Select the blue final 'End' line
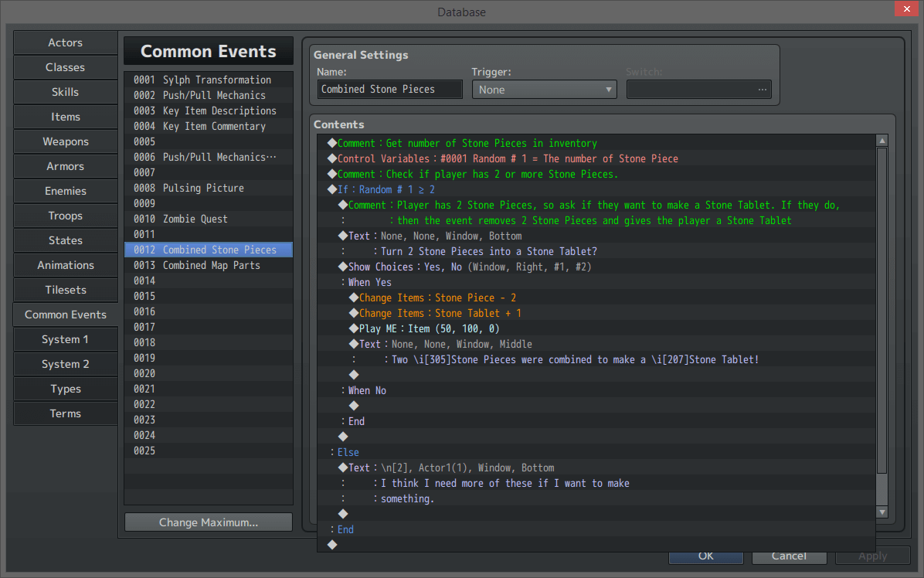This screenshot has width=924, height=578. click(x=596, y=529)
